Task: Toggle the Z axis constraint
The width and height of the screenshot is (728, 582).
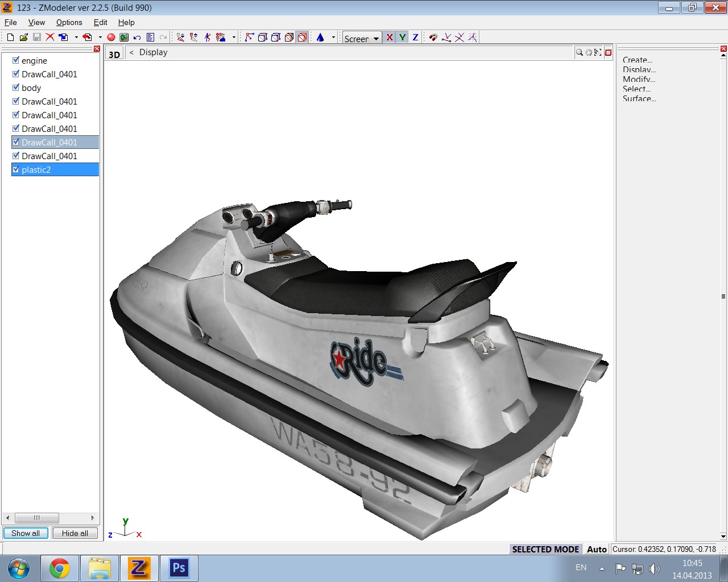Action: click(415, 38)
